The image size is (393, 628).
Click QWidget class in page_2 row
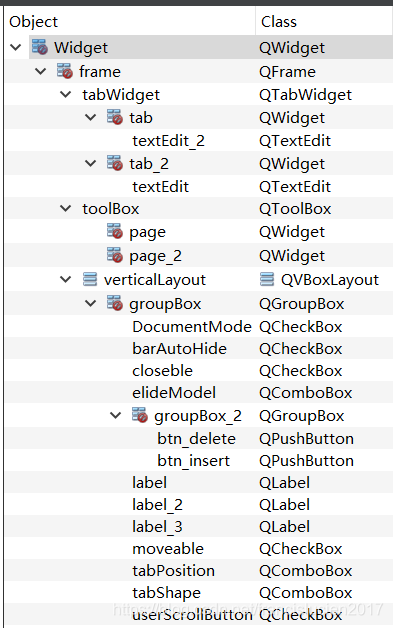[292, 256]
